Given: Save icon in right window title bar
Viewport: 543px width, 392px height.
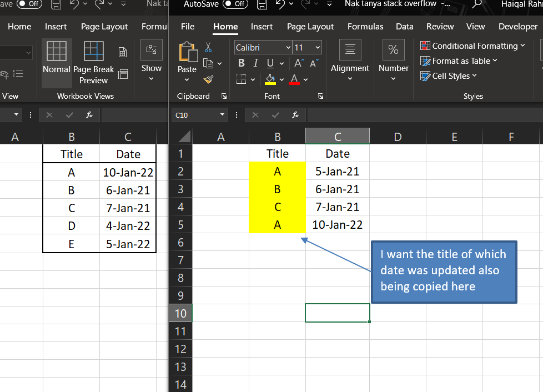Looking at the screenshot, I should pyautogui.click(x=262, y=4).
